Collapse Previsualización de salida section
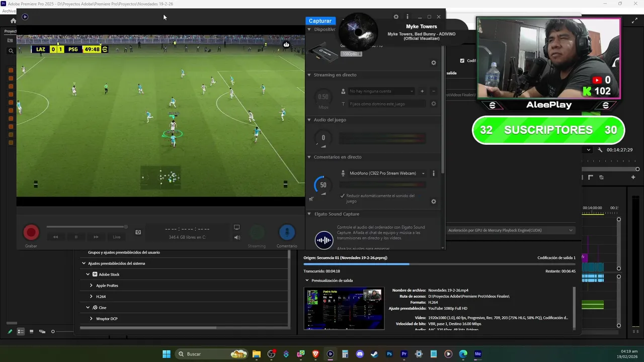Screen dimensions: 644x362 tap(307, 281)
